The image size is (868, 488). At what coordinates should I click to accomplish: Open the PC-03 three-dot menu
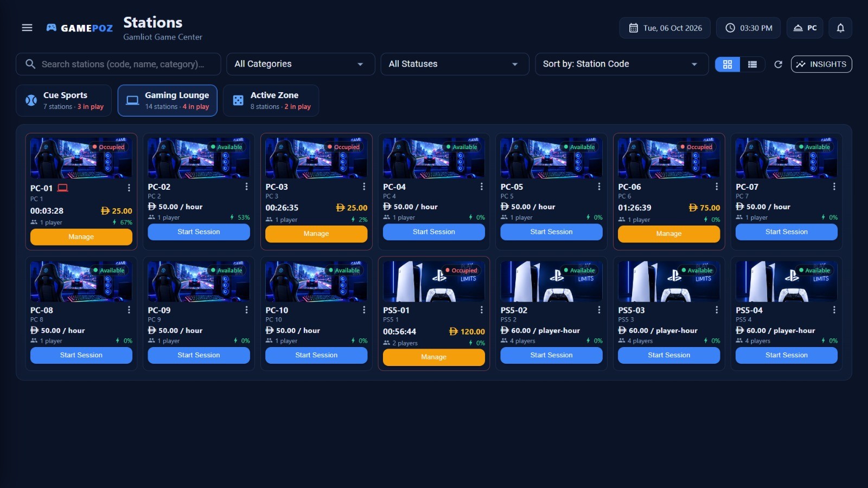pos(364,187)
